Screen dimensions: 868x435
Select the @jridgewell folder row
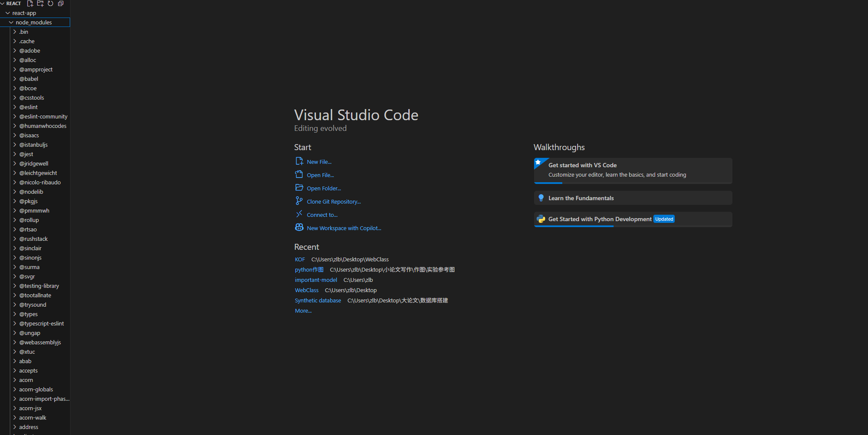[35, 163]
